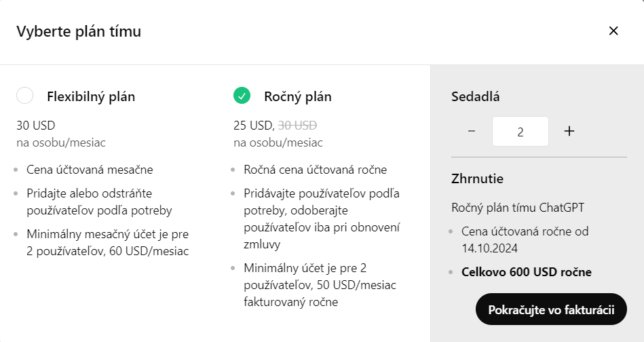This screenshot has height=342, width=644.
Task: Click the 30 USD flexible price
Action: click(36, 126)
